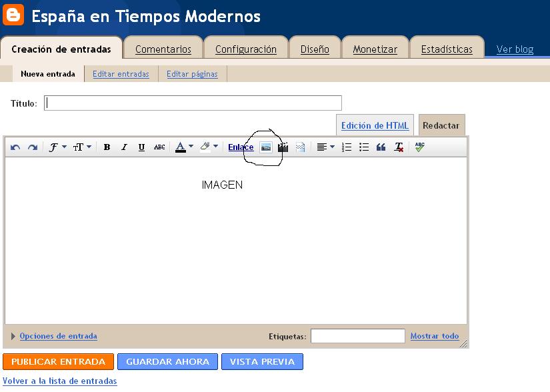Expand the text color dropdown arrow
The height and width of the screenshot is (392, 550).
191,146
